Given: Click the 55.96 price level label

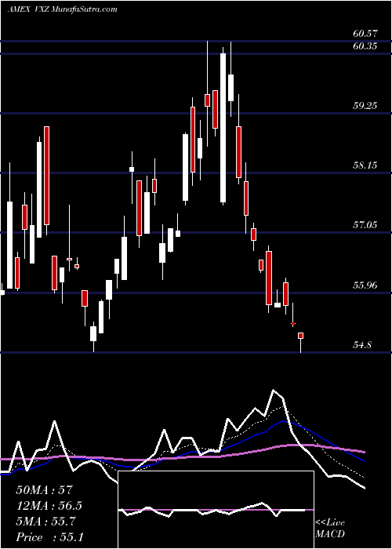Looking at the screenshot, I should 365,285.
